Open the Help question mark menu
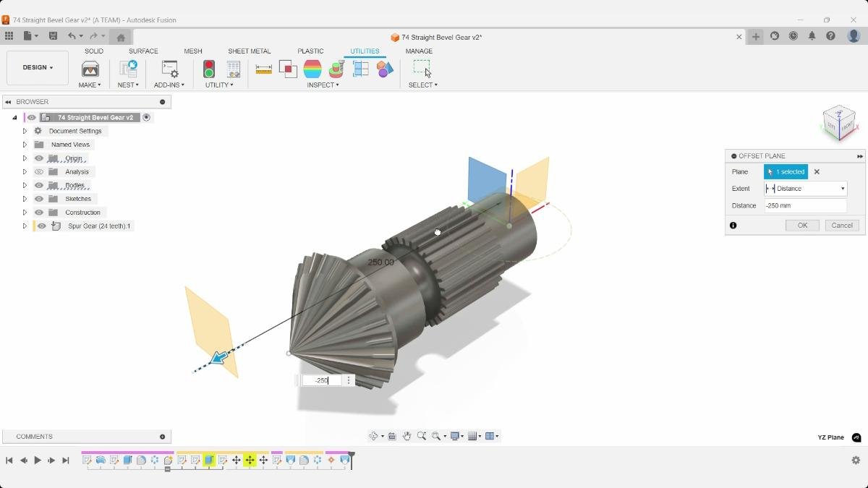Viewport: 868px width, 488px height. 830,36
